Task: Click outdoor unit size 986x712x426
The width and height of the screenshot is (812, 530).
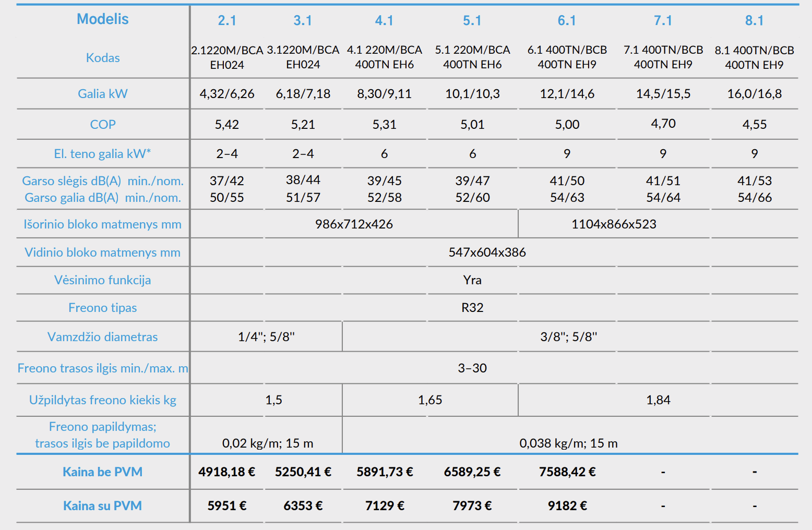Action: point(354,224)
